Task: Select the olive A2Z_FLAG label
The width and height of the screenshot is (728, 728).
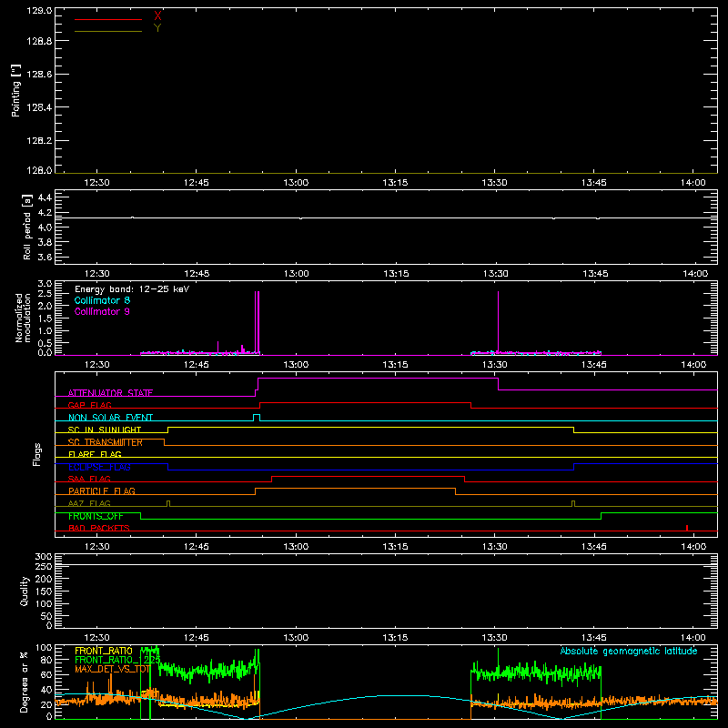Action: (89, 503)
